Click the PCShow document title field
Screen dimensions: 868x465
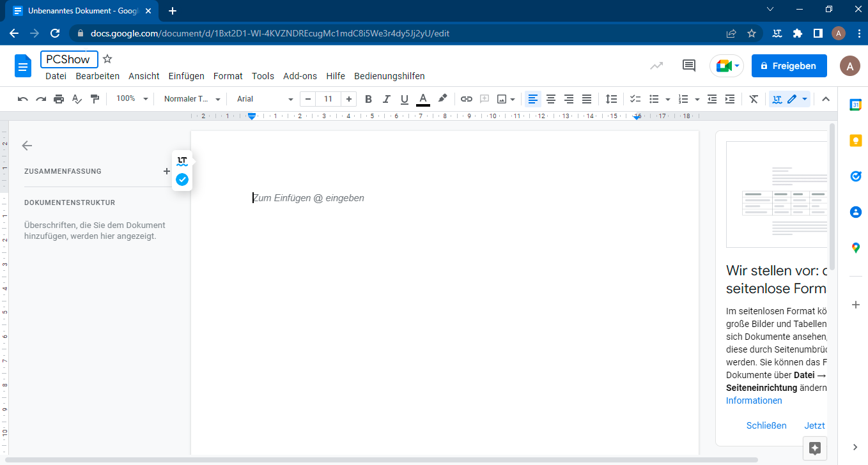(69, 59)
